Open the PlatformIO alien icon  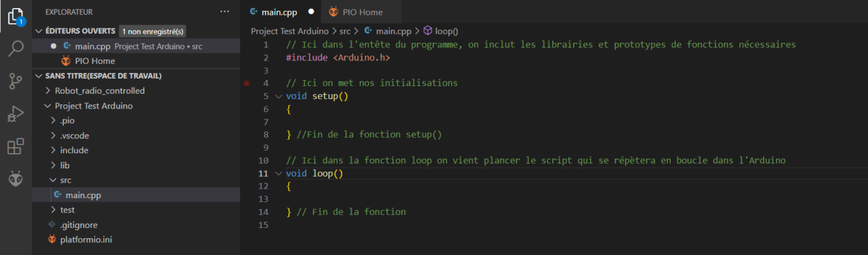coord(16,179)
